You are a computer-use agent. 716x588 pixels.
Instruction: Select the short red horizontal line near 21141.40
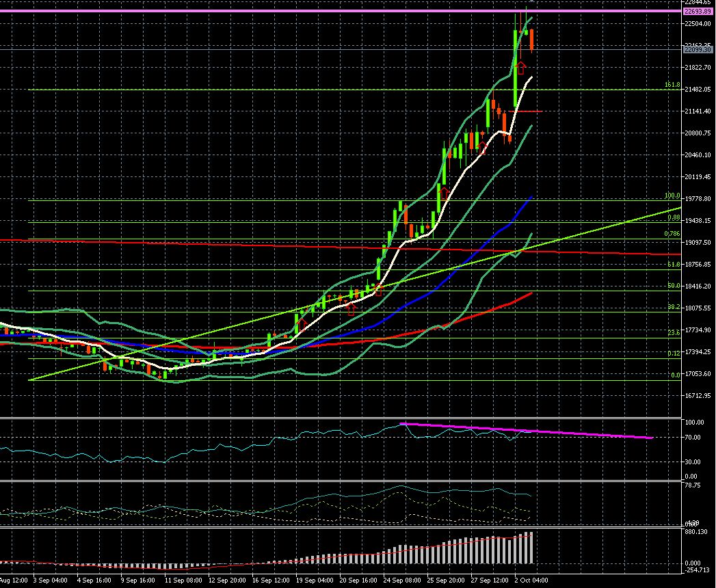pos(526,111)
